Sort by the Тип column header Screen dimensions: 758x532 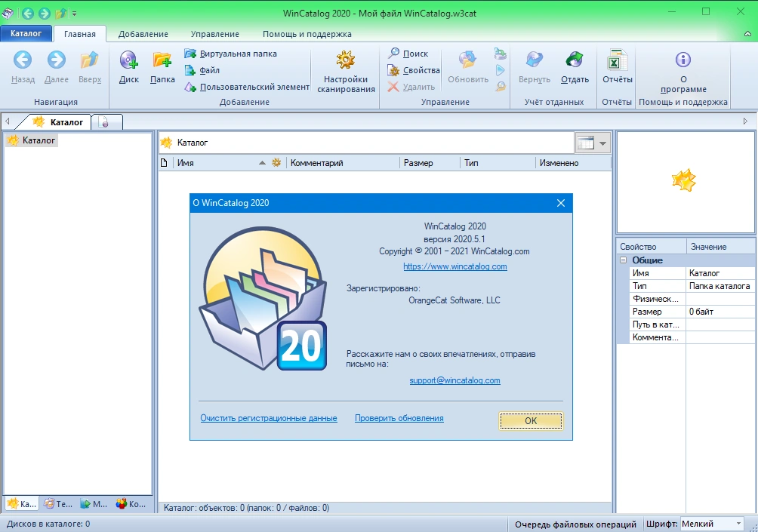pyautogui.click(x=498, y=163)
